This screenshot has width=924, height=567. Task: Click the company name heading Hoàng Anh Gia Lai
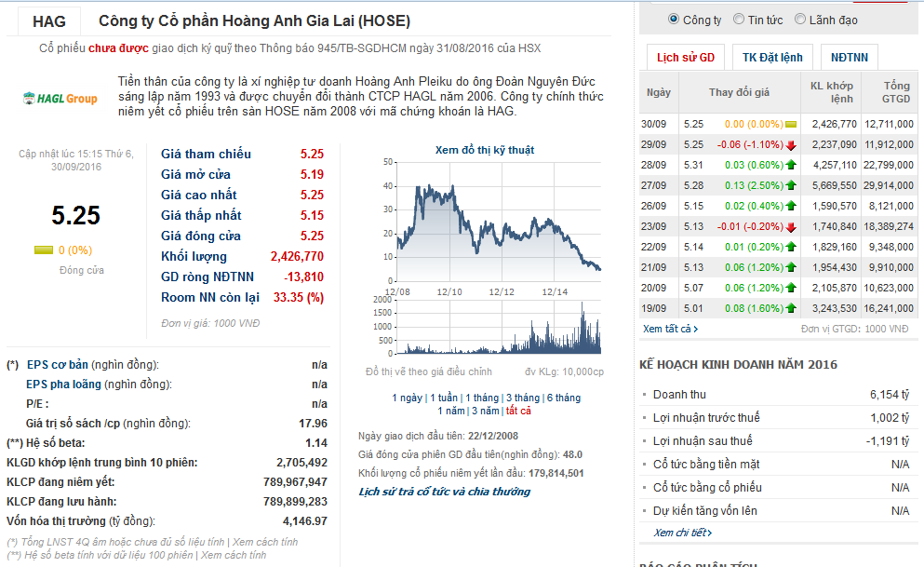click(x=255, y=21)
